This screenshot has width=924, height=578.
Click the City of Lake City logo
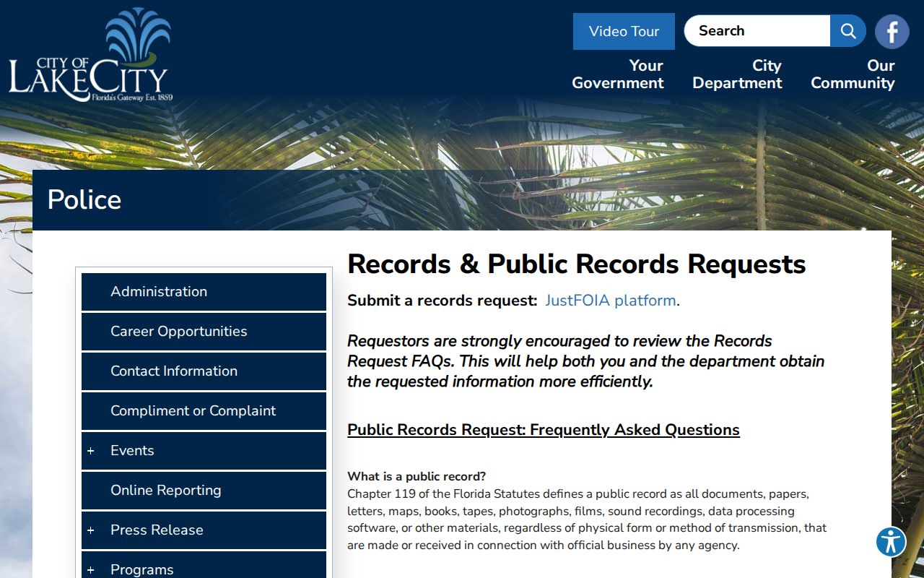click(91, 55)
